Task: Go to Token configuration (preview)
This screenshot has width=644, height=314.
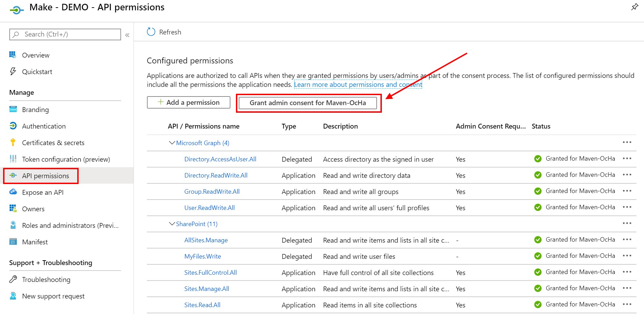Action: pyautogui.click(x=66, y=159)
